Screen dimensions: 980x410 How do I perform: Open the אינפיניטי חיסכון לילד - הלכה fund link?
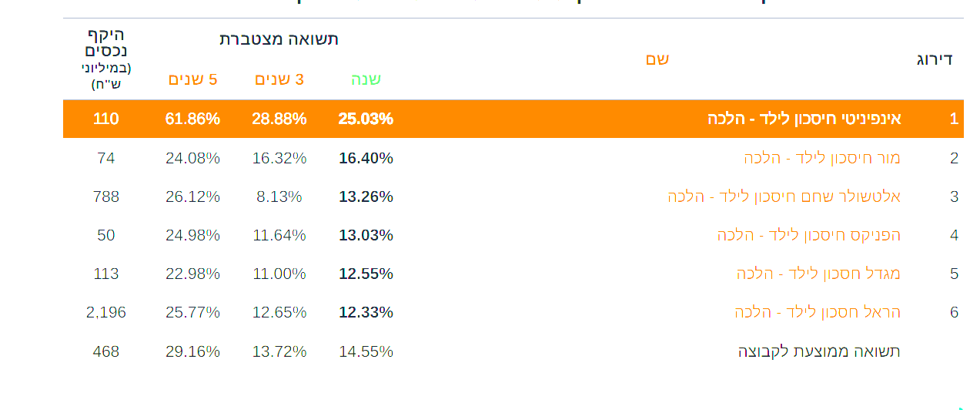804,119
